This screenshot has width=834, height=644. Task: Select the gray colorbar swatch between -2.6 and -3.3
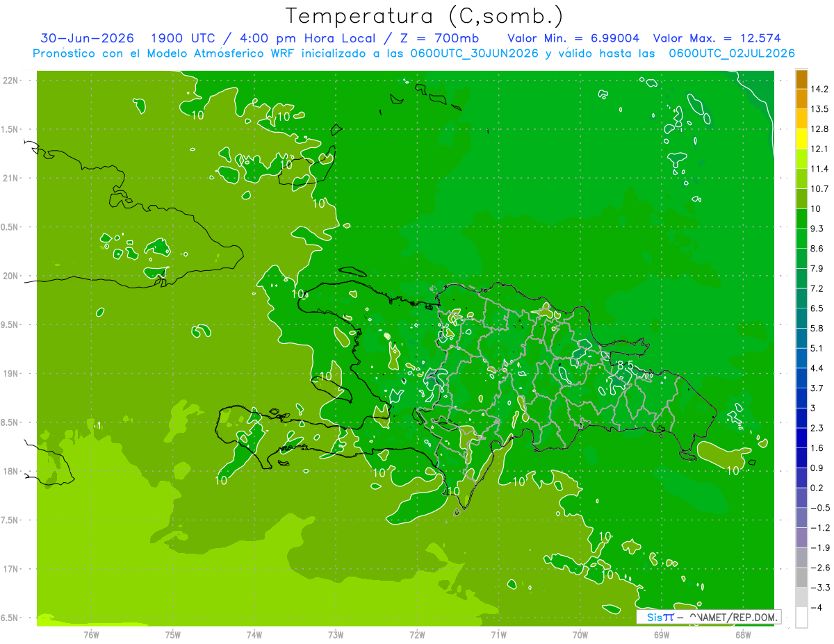(x=801, y=578)
